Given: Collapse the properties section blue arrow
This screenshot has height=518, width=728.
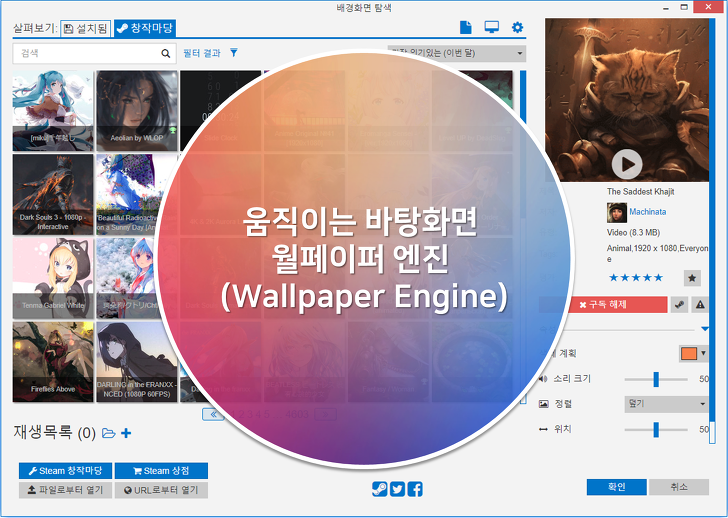Looking at the screenshot, I should click(x=705, y=329).
